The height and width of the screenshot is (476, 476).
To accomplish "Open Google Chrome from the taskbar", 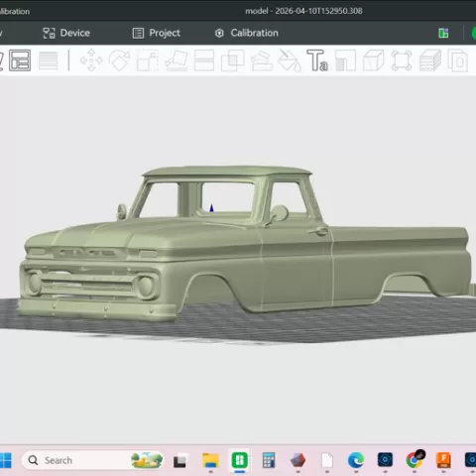I will pyautogui.click(x=415, y=459).
